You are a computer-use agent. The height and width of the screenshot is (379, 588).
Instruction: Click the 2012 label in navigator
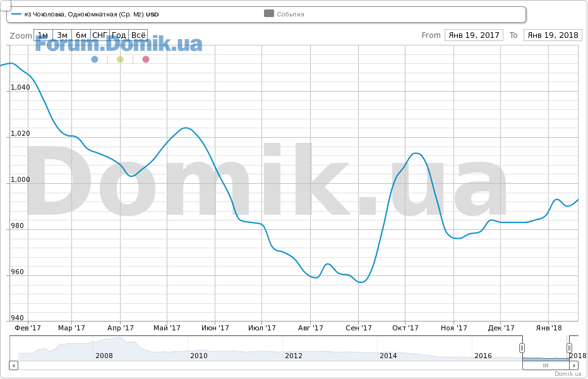pos(294,356)
